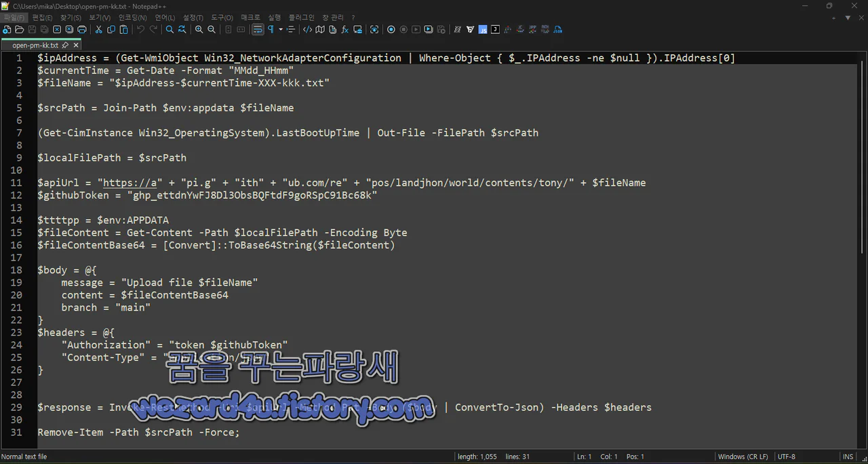Open the 파일(F) menu
The image size is (868, 464).
point(14,18)
